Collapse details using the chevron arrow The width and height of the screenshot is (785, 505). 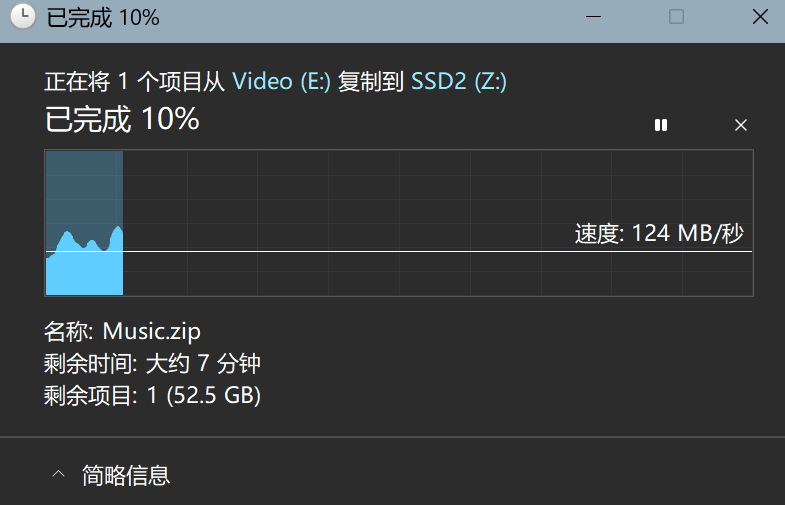point(59,474)
